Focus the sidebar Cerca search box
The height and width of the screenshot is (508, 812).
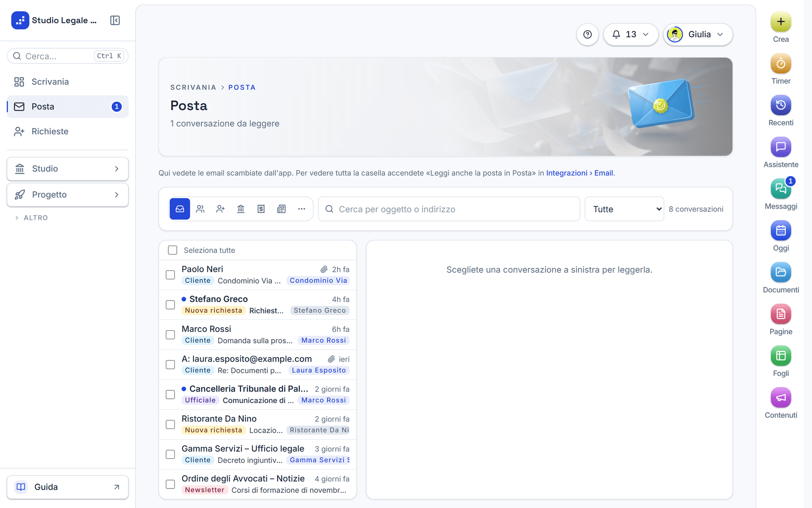[x=68, y=56]
